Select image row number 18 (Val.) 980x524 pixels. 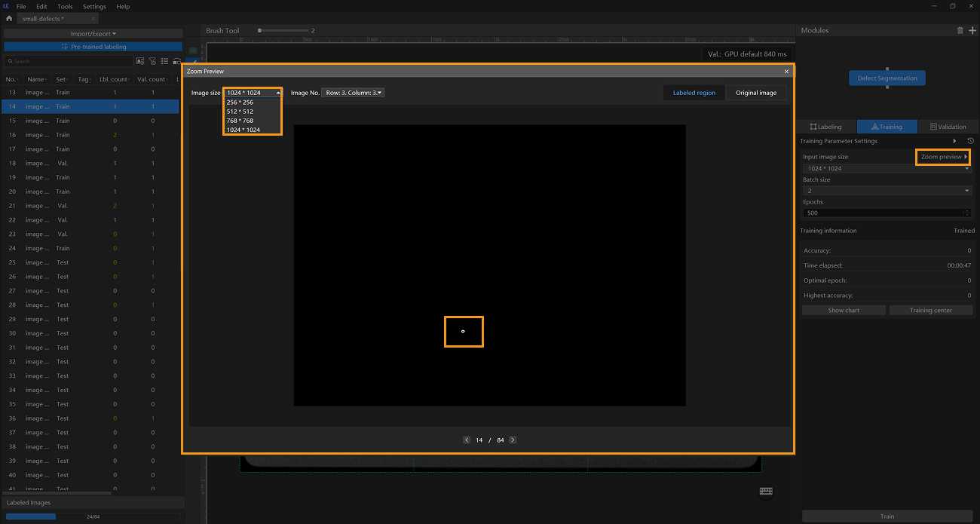tap(90, 163)
